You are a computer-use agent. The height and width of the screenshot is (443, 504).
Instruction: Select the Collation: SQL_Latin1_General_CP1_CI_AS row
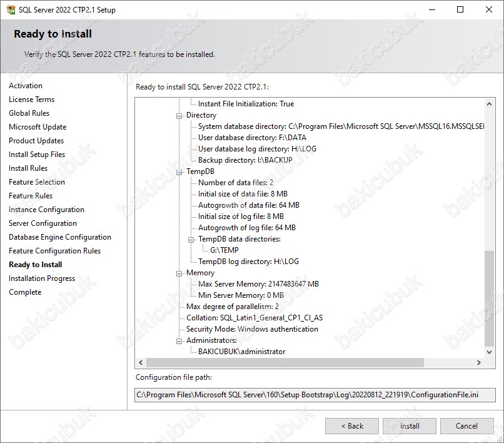pos(255,318)
